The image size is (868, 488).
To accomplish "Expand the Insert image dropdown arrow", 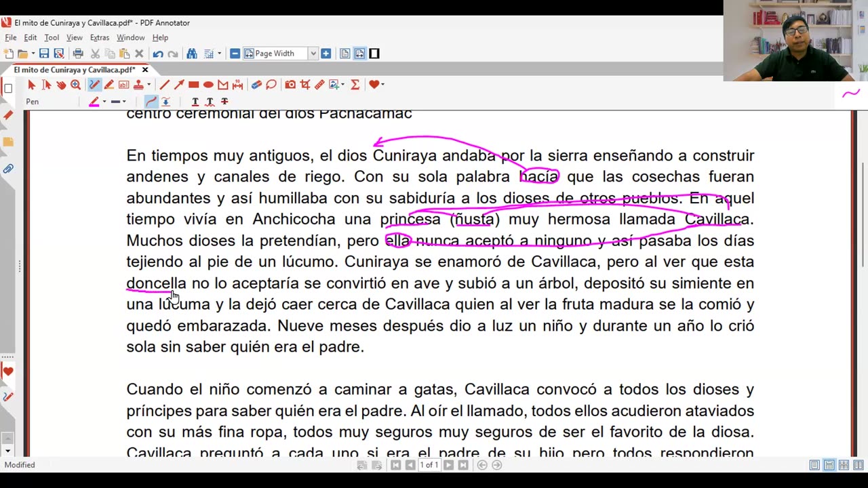I will pyautogui.click(x=343, y=85).
